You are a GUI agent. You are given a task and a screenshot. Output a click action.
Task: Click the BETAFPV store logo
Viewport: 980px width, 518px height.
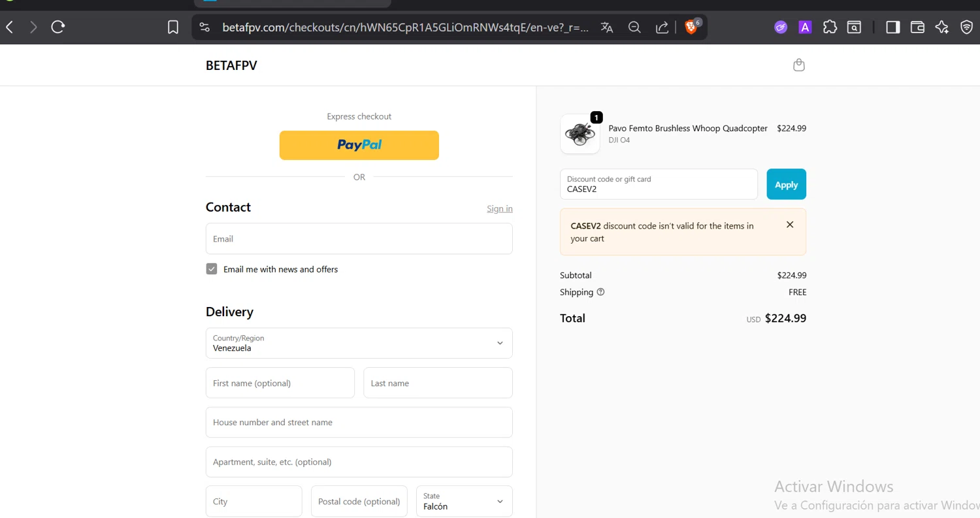pyautogui.click(x=231, y=65)
